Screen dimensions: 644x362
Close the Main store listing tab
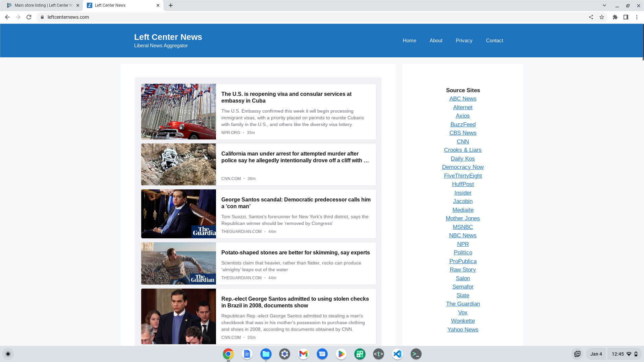coord(78,5)
